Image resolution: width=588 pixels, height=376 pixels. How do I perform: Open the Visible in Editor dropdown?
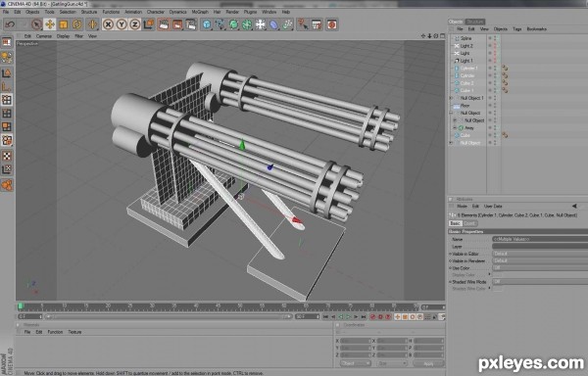point(540,254)
